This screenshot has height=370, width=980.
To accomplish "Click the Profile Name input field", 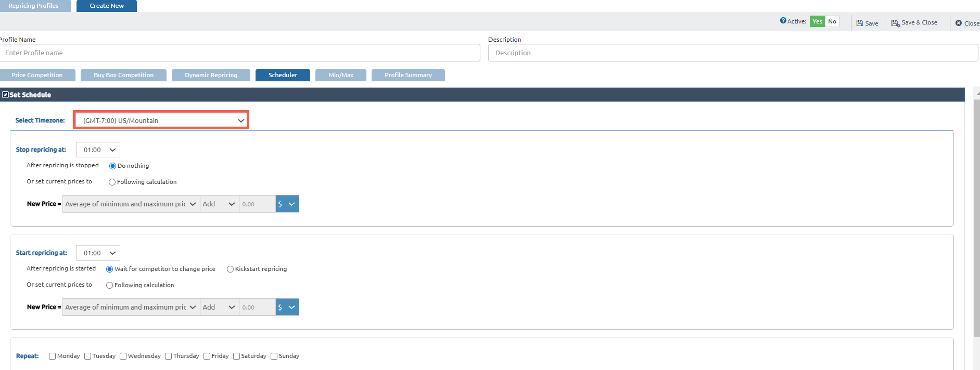I will click(239, 53).
